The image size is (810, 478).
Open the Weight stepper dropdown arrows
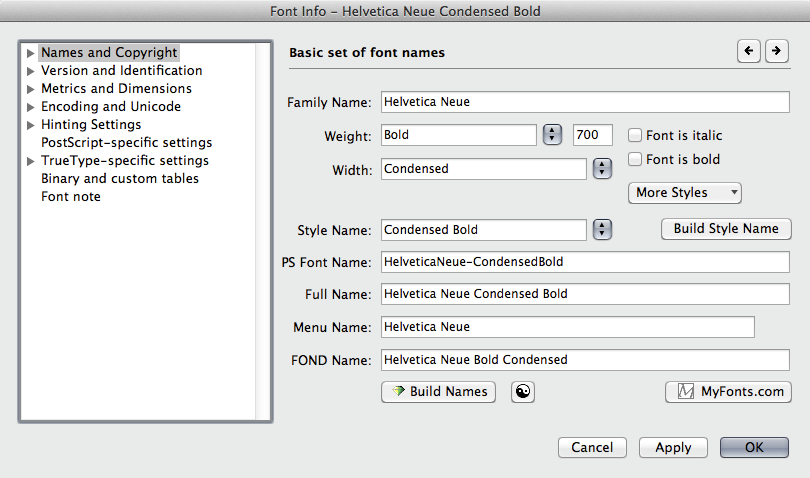tap(553, 135)
